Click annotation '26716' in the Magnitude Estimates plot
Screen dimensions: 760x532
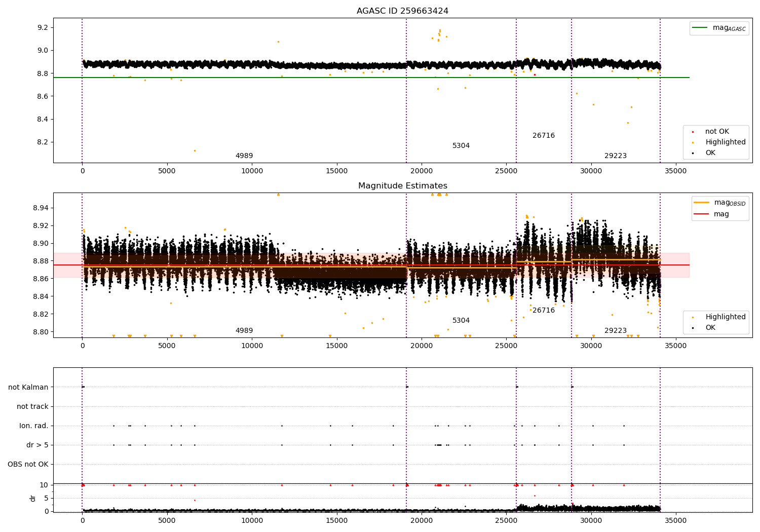[x=544, y=311]
